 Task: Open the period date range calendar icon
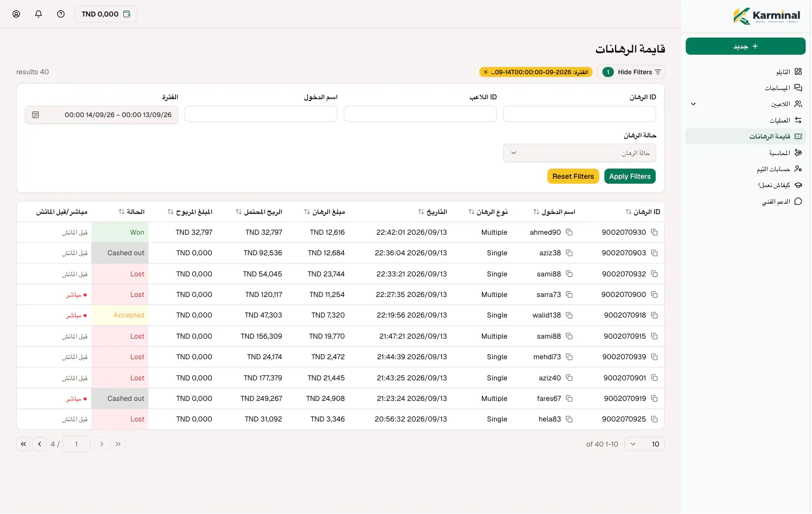(35, 115)
